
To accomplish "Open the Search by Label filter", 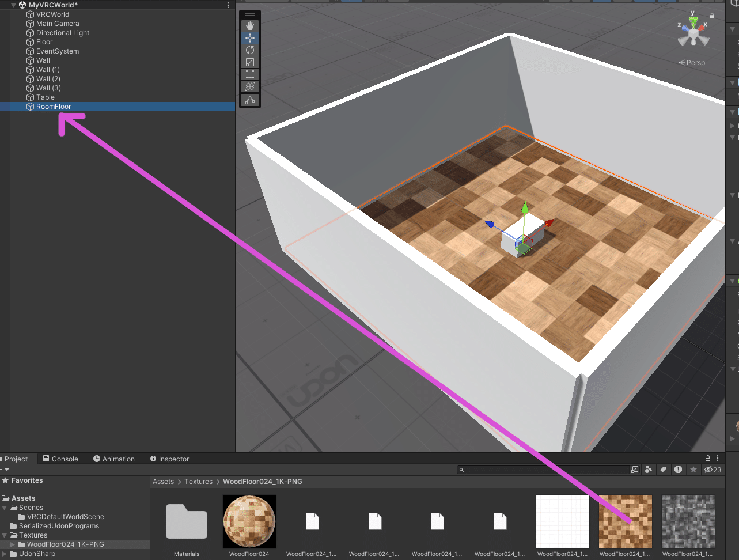I will click(x=664, y=470).
